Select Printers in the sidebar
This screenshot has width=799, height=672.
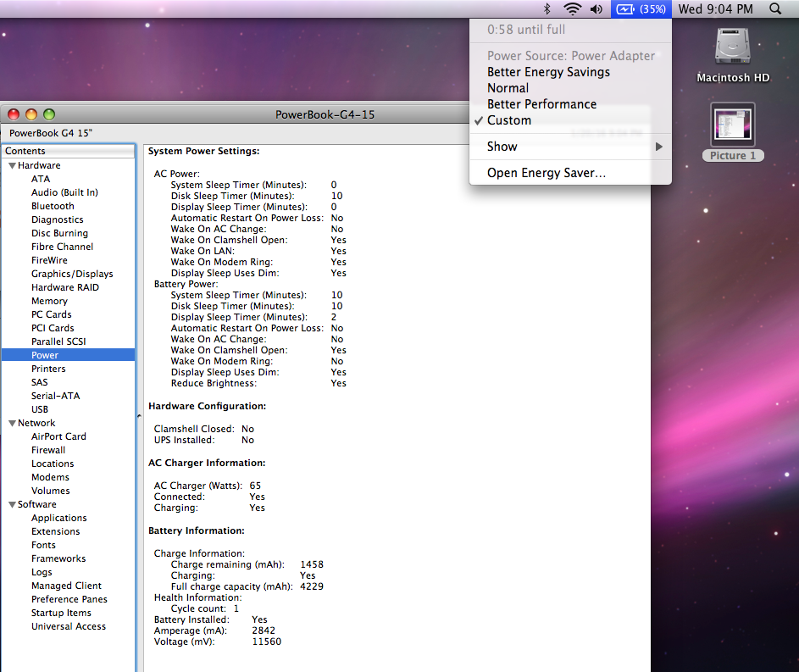(x=48, y=369)
